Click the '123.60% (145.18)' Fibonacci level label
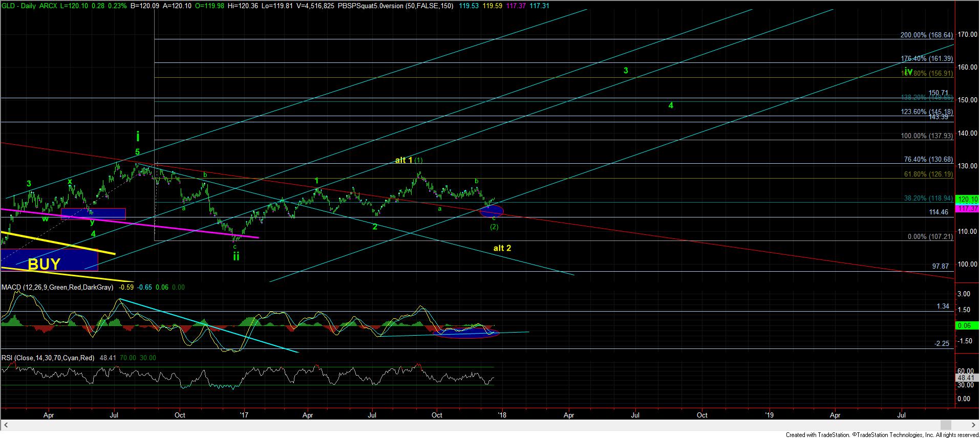The height and width of the screenshot is (438, 980). (926, 112)
